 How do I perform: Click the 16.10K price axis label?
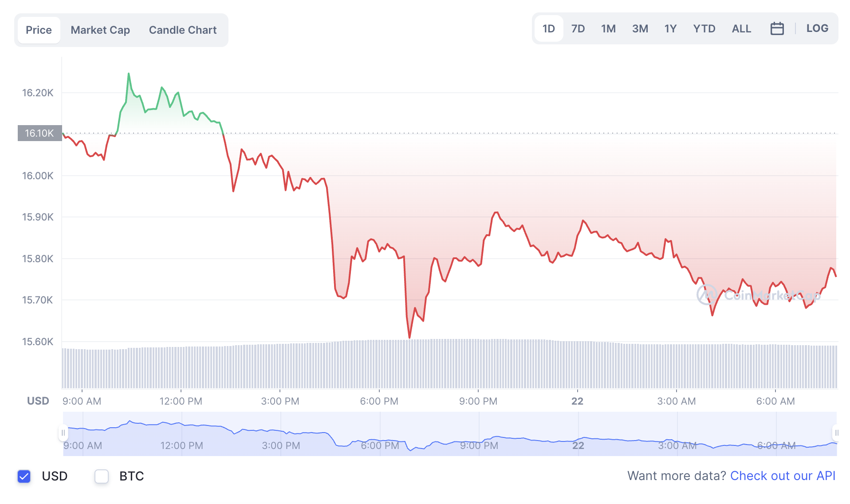point(39,133)
